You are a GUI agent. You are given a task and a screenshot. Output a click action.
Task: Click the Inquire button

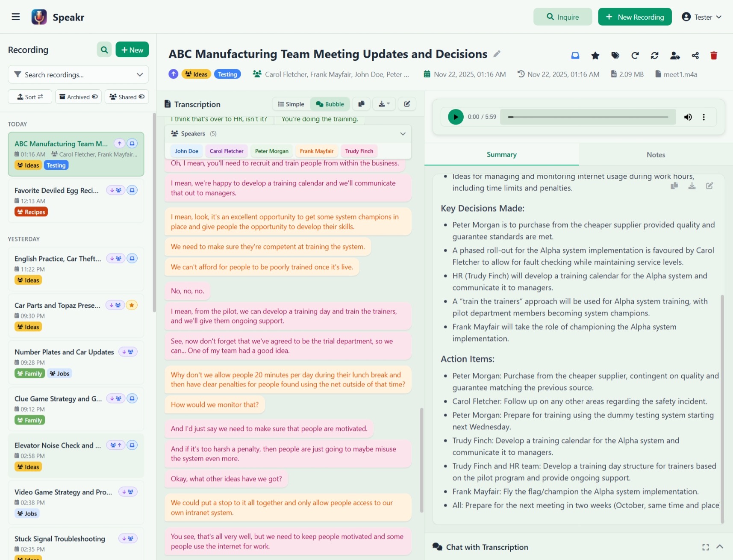tap(562, 17)
